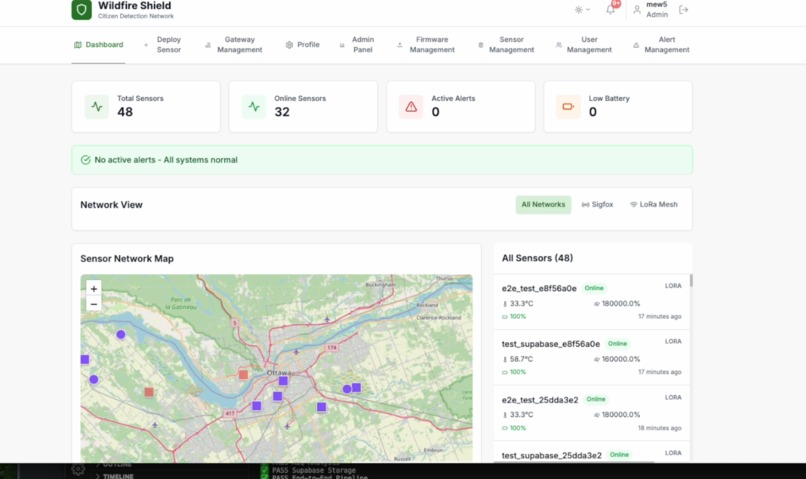Click the sensor list scrollbar
The height and width of the screenshot is (479, 806).
point(691,281)
